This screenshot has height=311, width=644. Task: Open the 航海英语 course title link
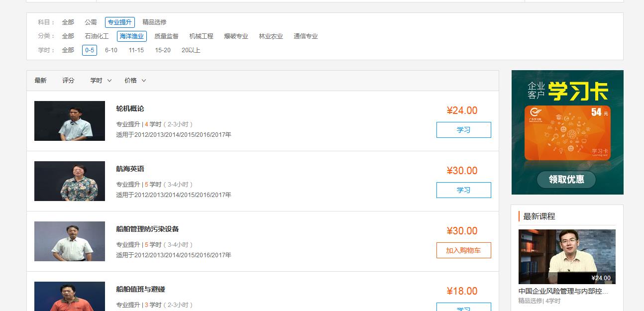tap(130, 169)
